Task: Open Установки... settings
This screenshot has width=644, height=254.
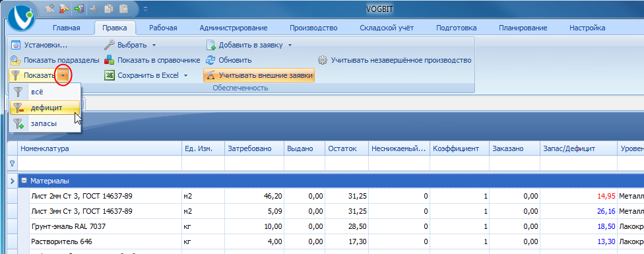Action: pyautogui.click(x=39, y=45)
